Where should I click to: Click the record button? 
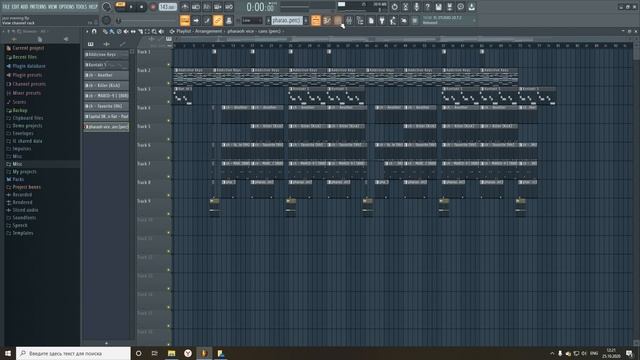tap(153, 7)
